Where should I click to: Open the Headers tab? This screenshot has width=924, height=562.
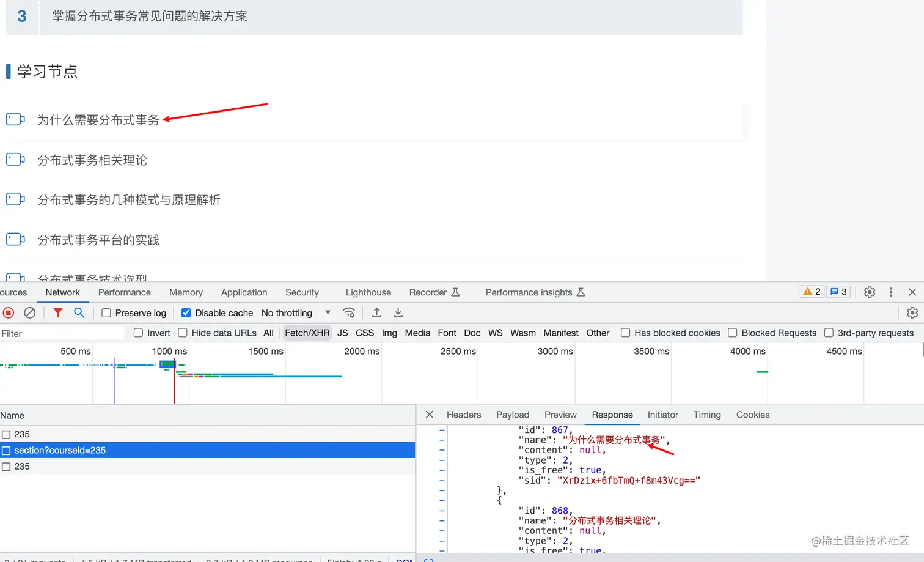click(x=464, y=415)
